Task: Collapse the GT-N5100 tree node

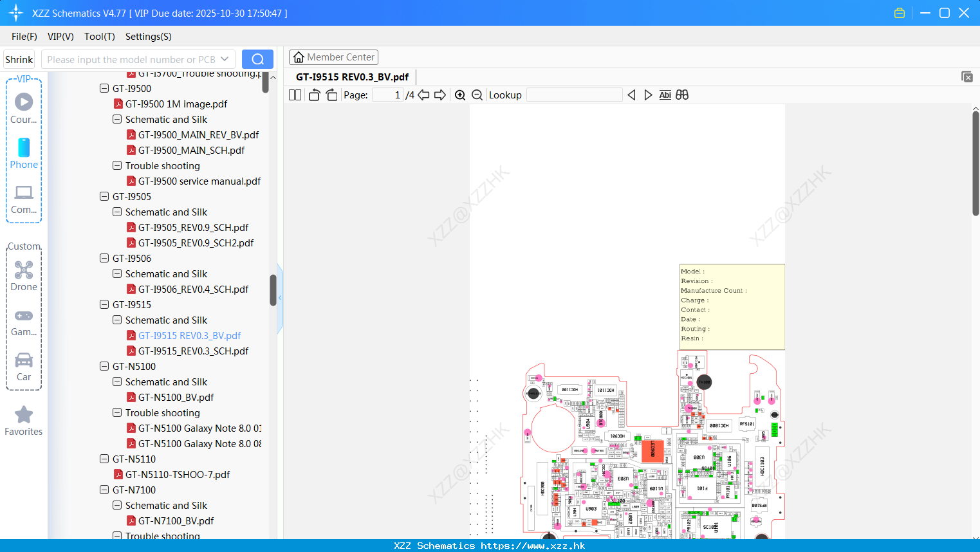Action: 104,366
